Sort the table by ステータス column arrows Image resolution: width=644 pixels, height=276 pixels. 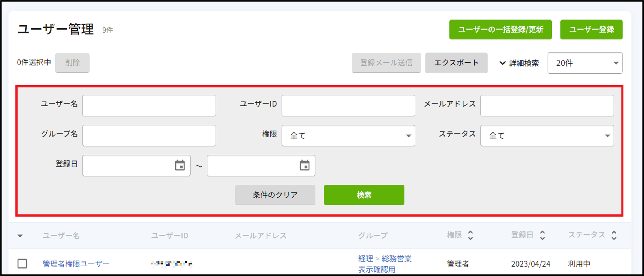[614, 235]
